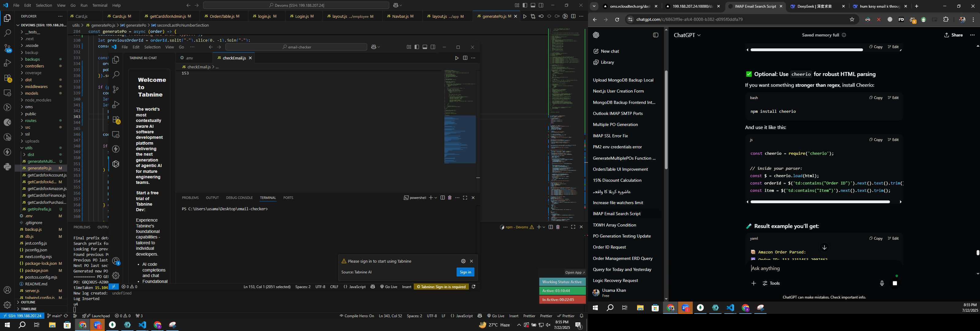Viewport: 980px width, 331px height.
Task: Click js code block horizontal scrollbar
Action: pos(820,202)
